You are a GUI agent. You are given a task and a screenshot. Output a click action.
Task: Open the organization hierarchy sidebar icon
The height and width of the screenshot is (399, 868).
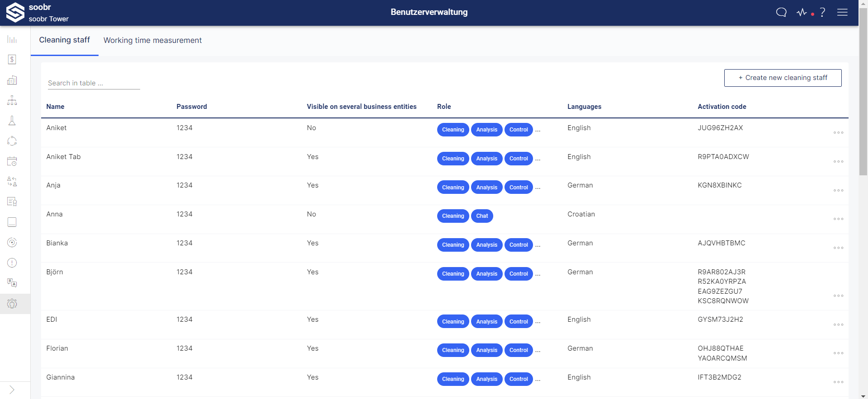[x=12, y=100]
